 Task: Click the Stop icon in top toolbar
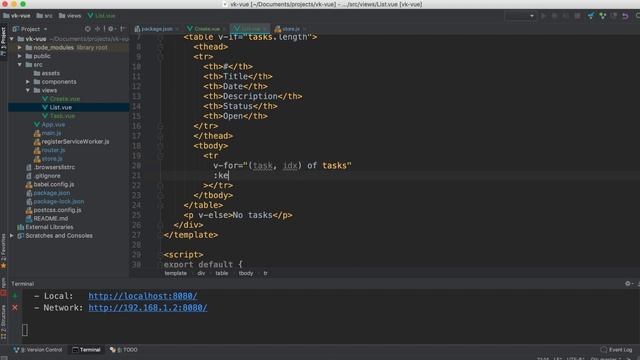(577, 16)
